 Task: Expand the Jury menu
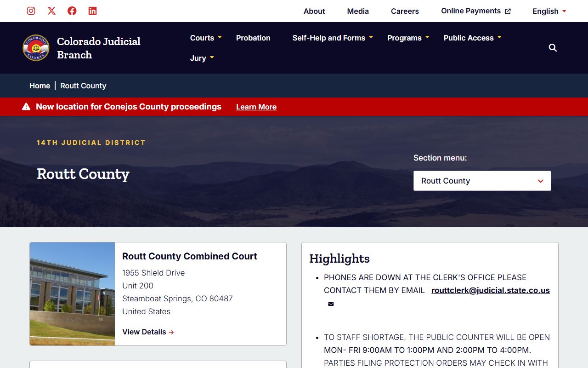[x=202, y=58]
